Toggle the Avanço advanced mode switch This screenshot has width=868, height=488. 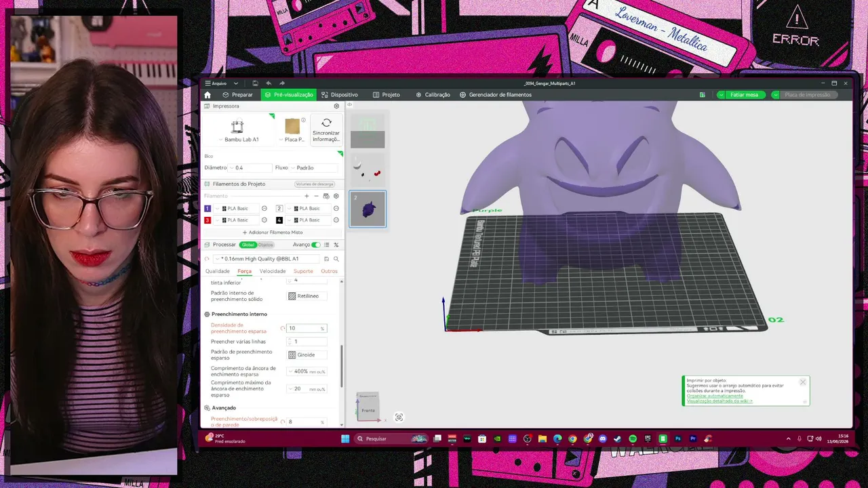(x=316, y=245)
